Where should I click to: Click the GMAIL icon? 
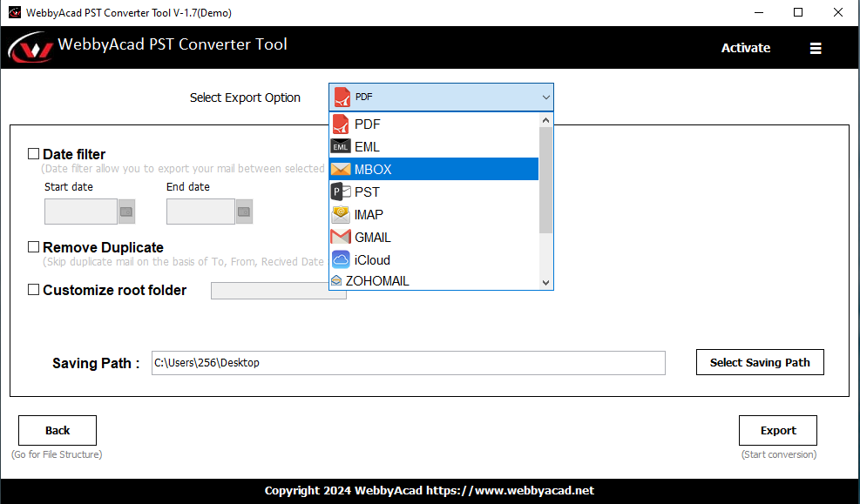(341, 238)
